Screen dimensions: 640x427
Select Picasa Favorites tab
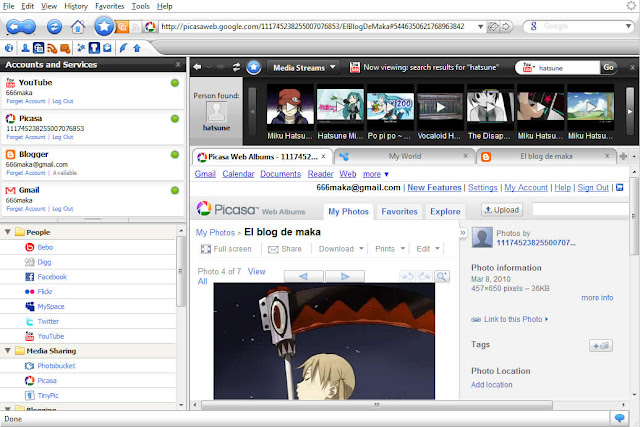(x=399, y=211)
